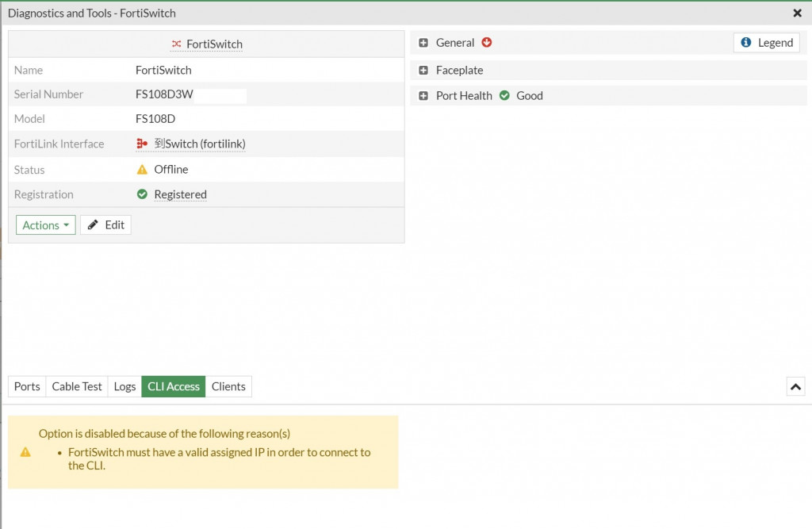Click the Edit button

[105, 225]
